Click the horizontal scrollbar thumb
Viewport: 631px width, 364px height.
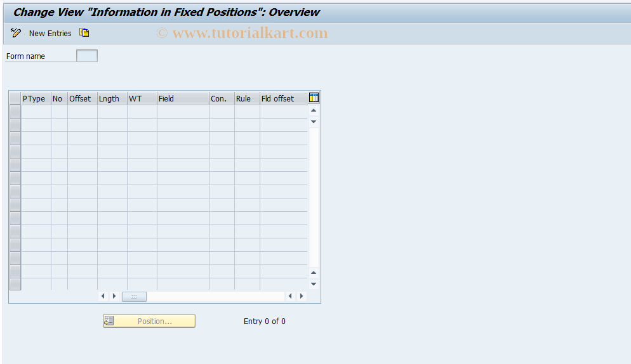click(134, 296)
